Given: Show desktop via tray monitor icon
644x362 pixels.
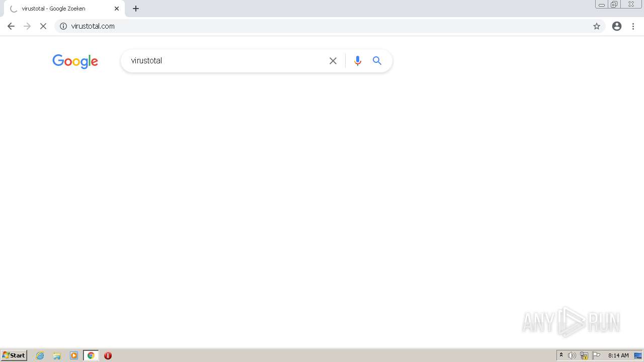Looking at the screenshot, I should tap(638, 355).
